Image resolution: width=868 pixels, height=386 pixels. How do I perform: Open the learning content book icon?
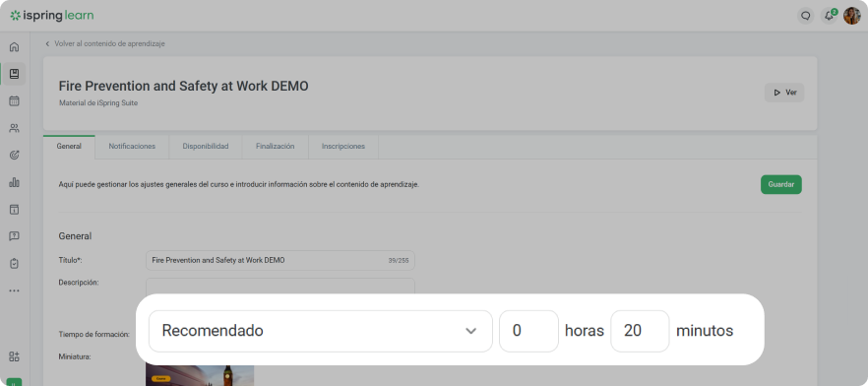(15, 74)
